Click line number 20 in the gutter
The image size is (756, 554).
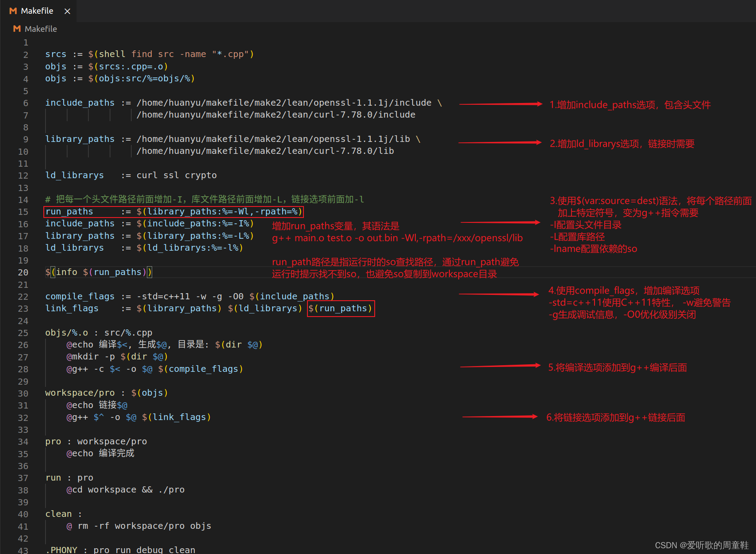pyautogui.click(x=23, y=272)
